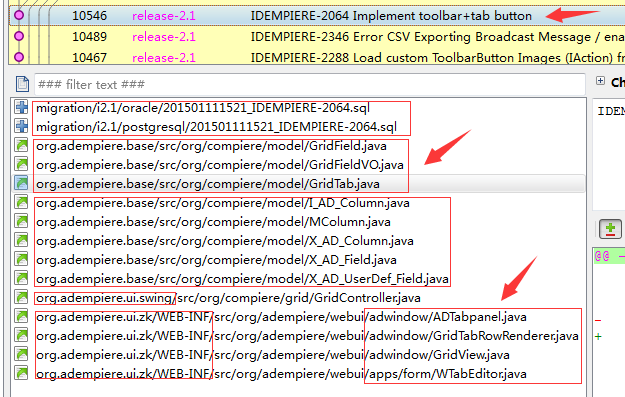Select commit 10546 IDEMPIERE-2064 row
This screenshot has height=397, width=625.
[x=317, y=16]
